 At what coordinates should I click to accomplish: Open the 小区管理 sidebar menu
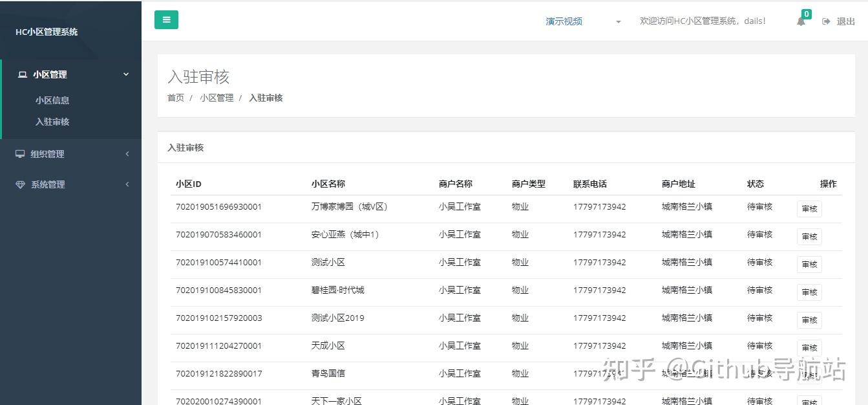[71, 74]
